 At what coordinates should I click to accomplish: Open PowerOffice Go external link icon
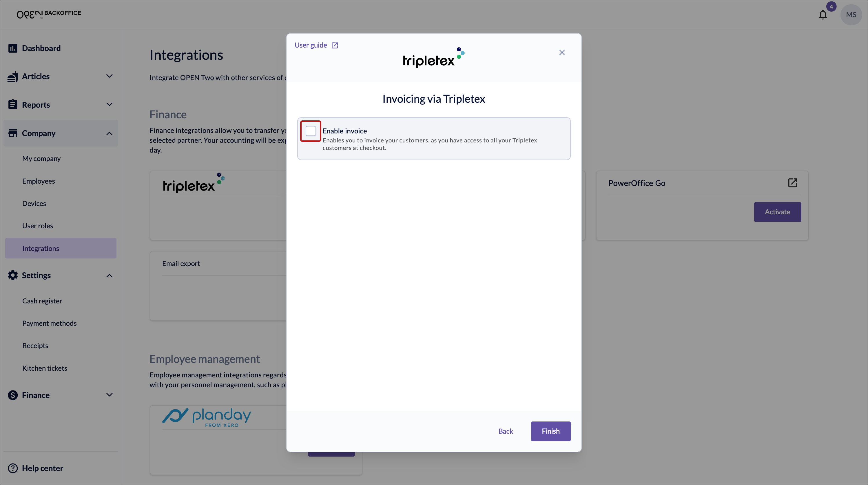792,183
